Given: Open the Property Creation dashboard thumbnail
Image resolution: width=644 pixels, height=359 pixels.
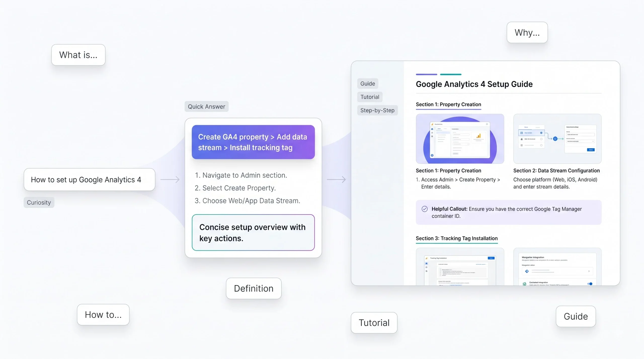Looking at the screenshot, I should (x=460, y=139).
